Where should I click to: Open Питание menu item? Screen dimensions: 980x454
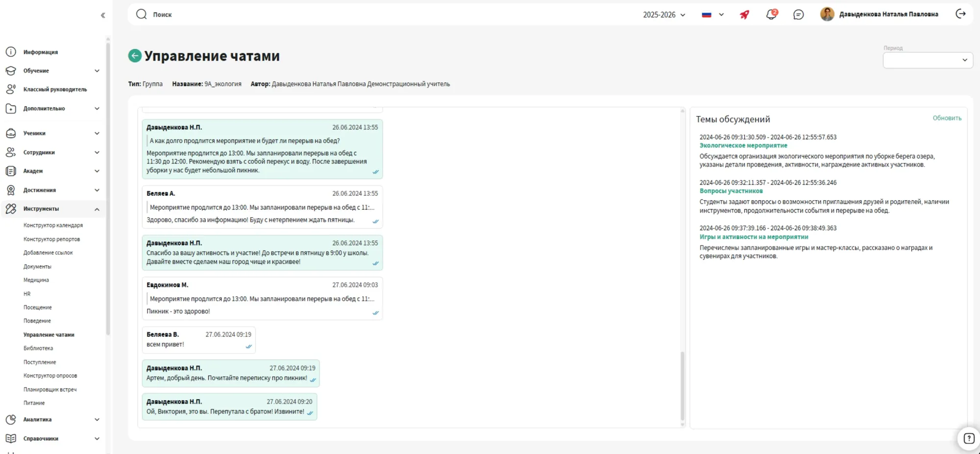pyautogui.click(x=34, y=403)
